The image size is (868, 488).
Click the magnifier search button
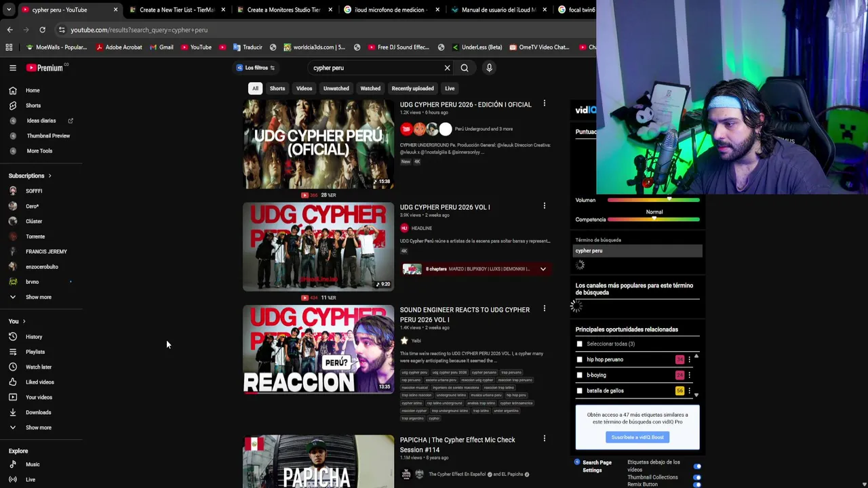click(465, 68)
